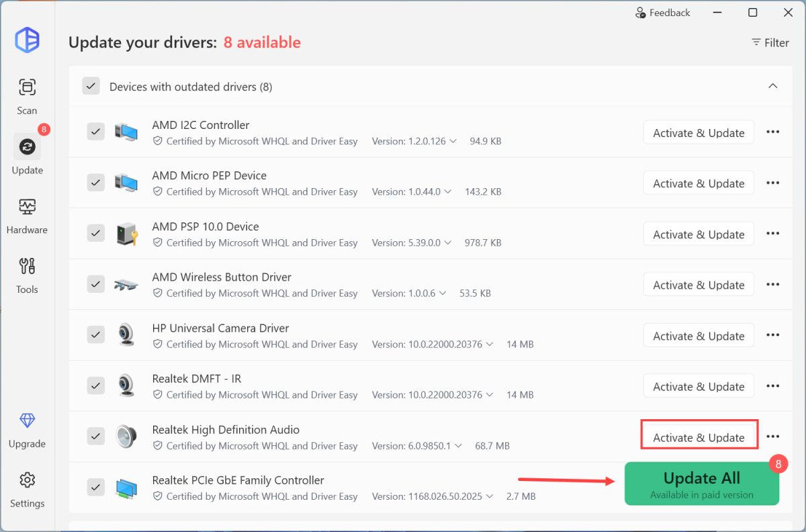The width and height of the screenshot is (806, 532).
Task: Click the Upgrade diamond icon
Action: pos(27,422)
